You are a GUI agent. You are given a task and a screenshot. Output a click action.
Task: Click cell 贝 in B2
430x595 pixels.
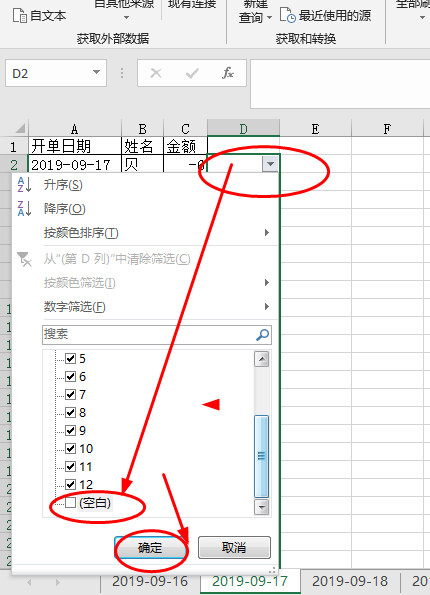(142, 164)
